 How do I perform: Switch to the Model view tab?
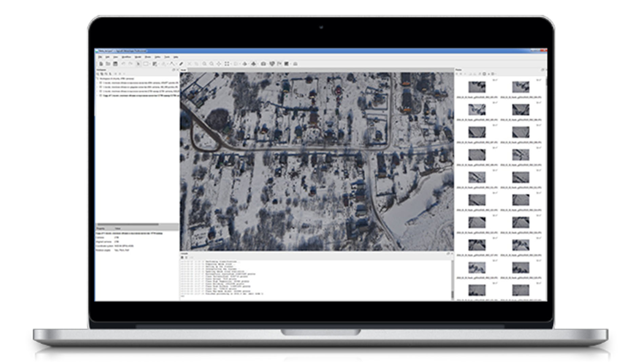click(183, 70)
